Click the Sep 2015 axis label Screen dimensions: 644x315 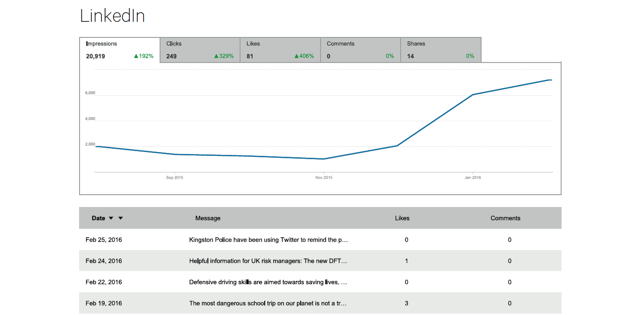(x=175, y=178)
